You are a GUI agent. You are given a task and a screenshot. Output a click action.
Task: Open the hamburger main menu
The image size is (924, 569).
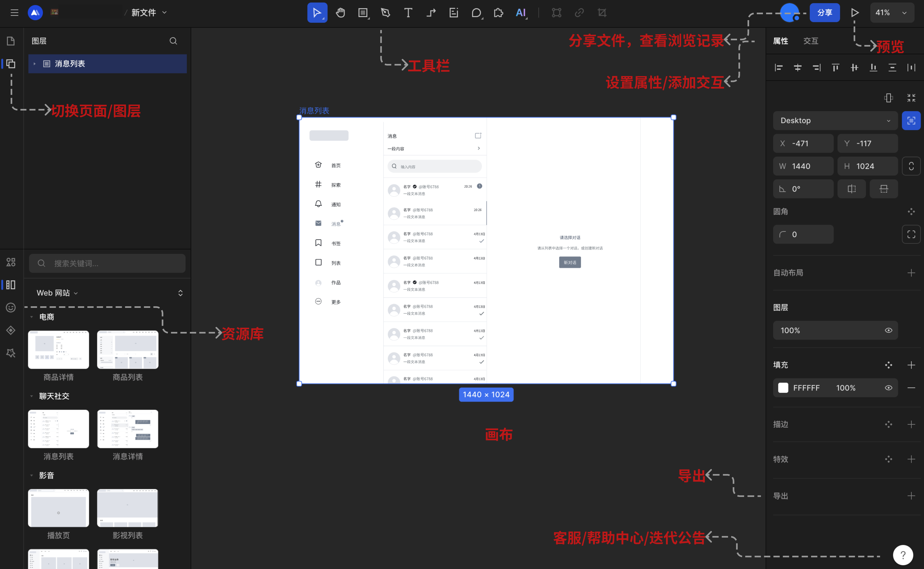14,13
